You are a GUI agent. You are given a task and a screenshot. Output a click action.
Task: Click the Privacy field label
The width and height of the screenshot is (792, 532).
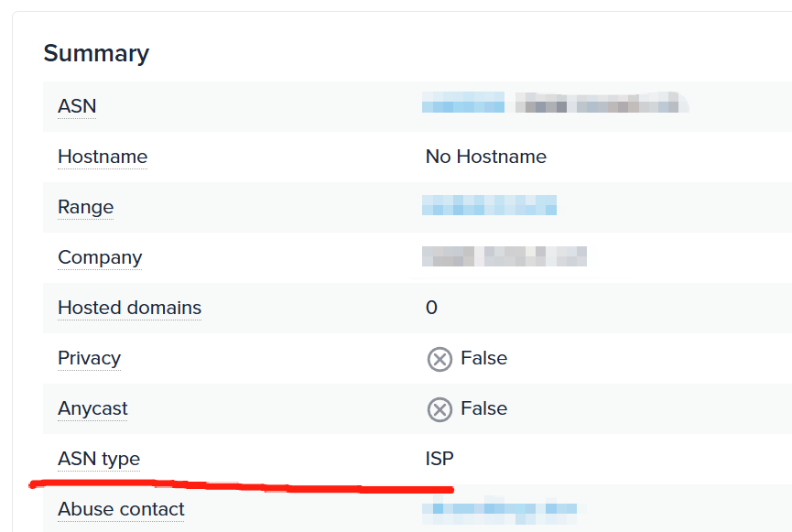click(89, 358)
